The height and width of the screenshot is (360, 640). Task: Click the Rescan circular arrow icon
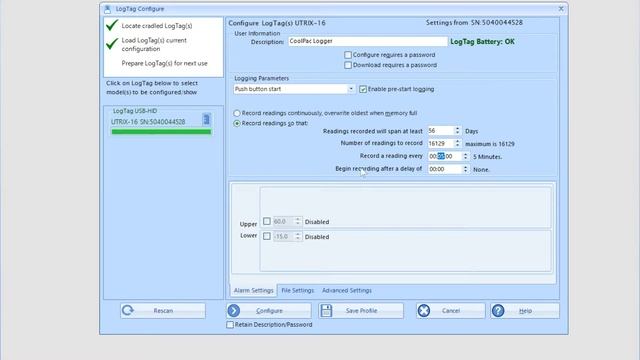(128, 311)
